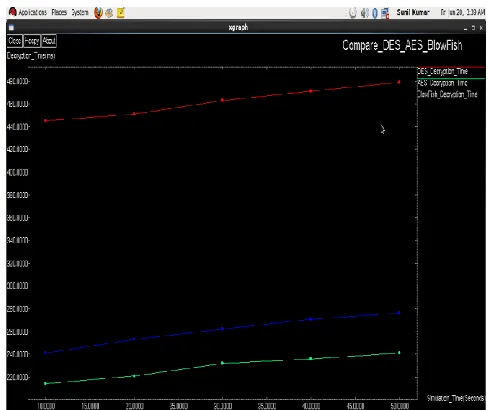This screenshot has width=488, height=410.
Task: Click the DES_Decryption_Time legend entry
Action: tap(443, 71)
